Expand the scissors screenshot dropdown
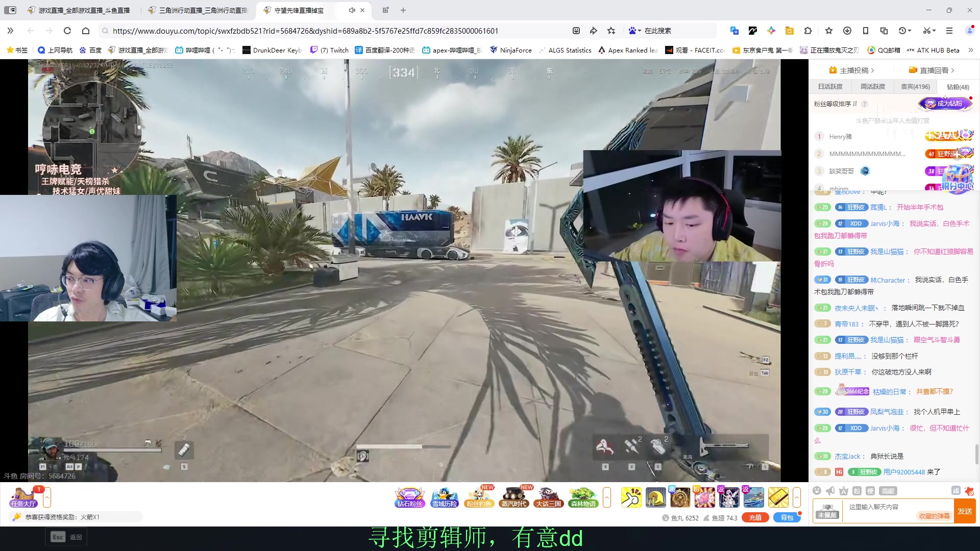The image size is (980, 551). 934,31
